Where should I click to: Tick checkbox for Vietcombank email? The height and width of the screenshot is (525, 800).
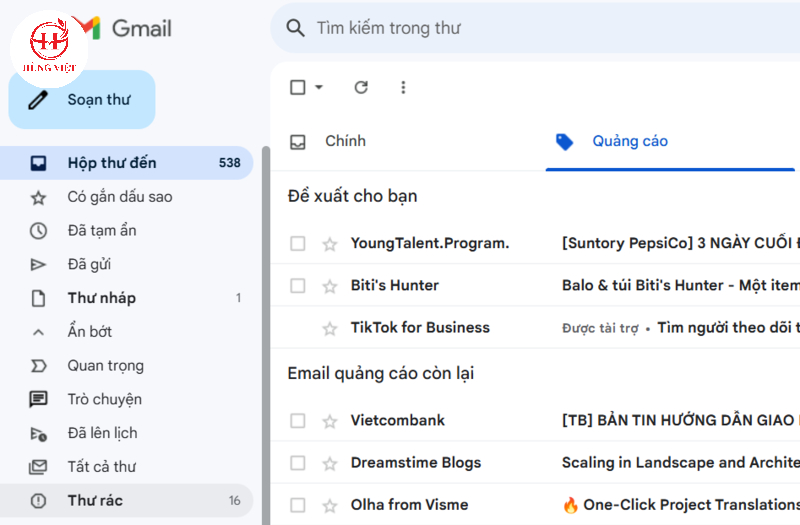pyautogui.click(x=297, y=420)
